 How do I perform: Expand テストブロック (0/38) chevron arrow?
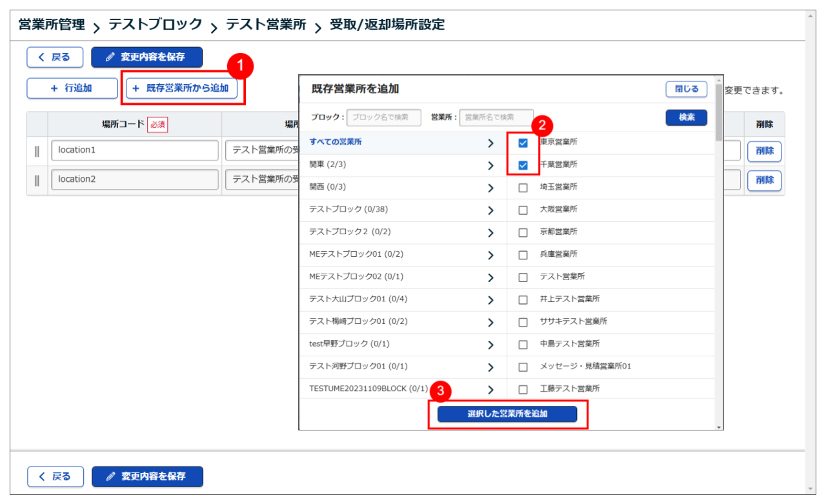[490, 210]
